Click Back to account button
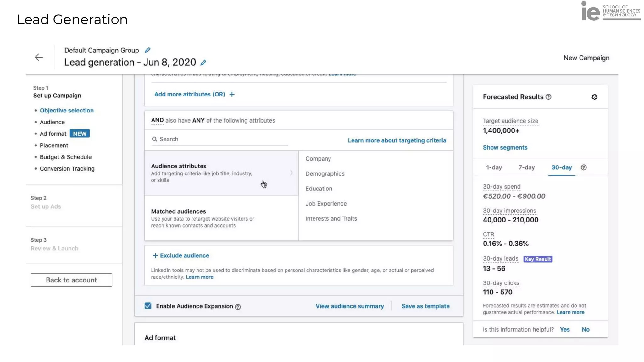Viewport: 644px width, 362px height. point(71,280)
